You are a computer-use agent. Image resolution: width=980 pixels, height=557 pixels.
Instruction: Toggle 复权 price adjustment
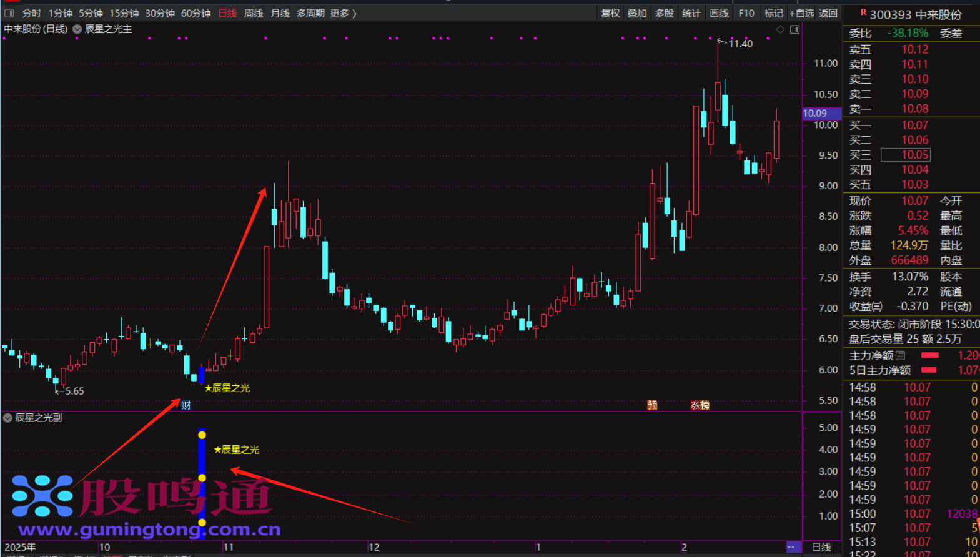610,13
